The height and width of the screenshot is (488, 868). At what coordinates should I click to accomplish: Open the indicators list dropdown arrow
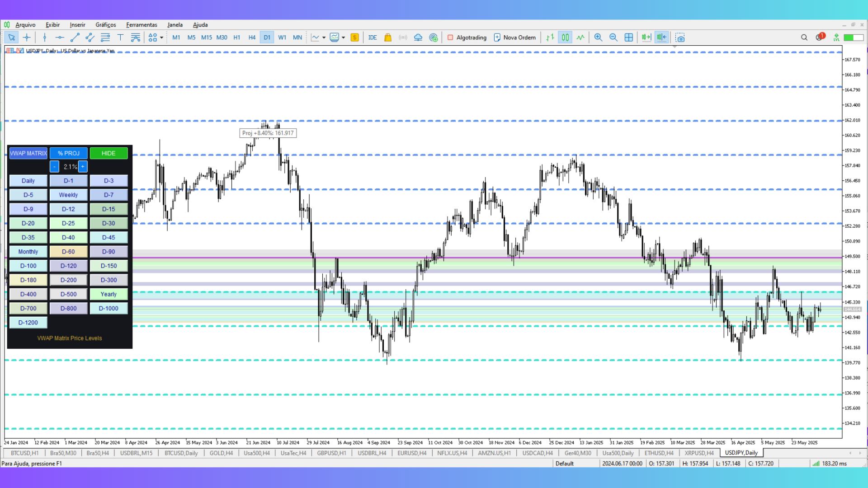pos(324,38)
